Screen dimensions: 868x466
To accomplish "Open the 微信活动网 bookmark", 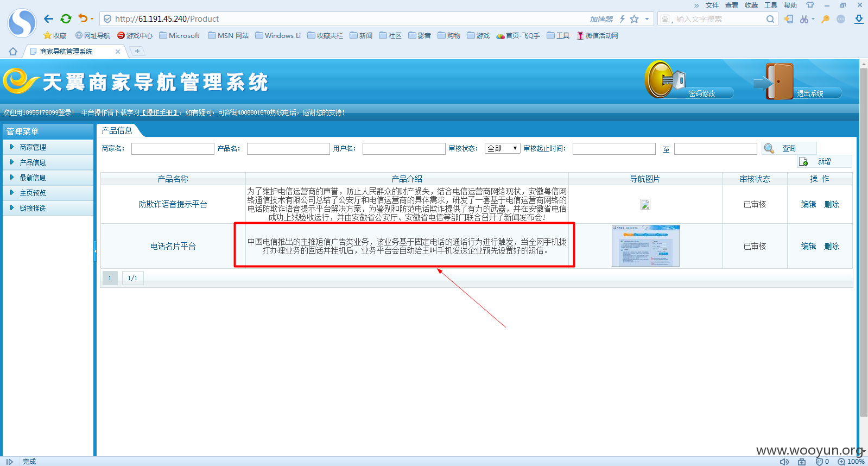I will (597, 35).
